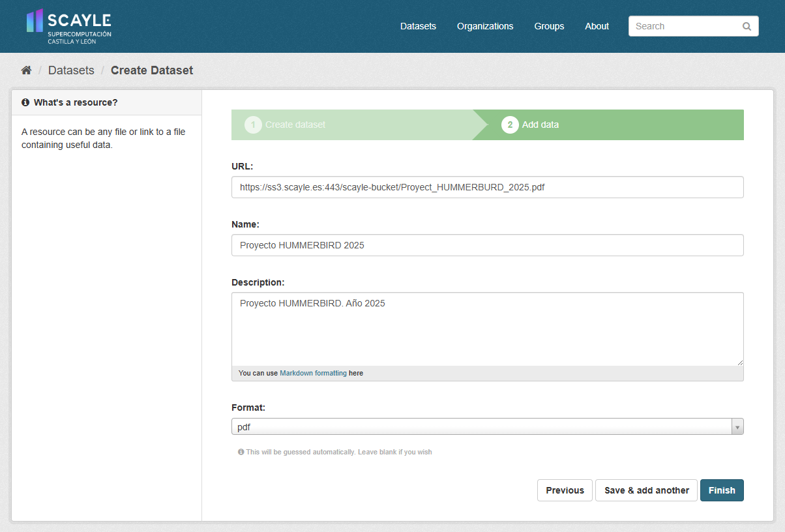Image resolution: width=785 pixels, height=532 pixels.
Task: Click the Previous button
Action: [x=565, y=490]
